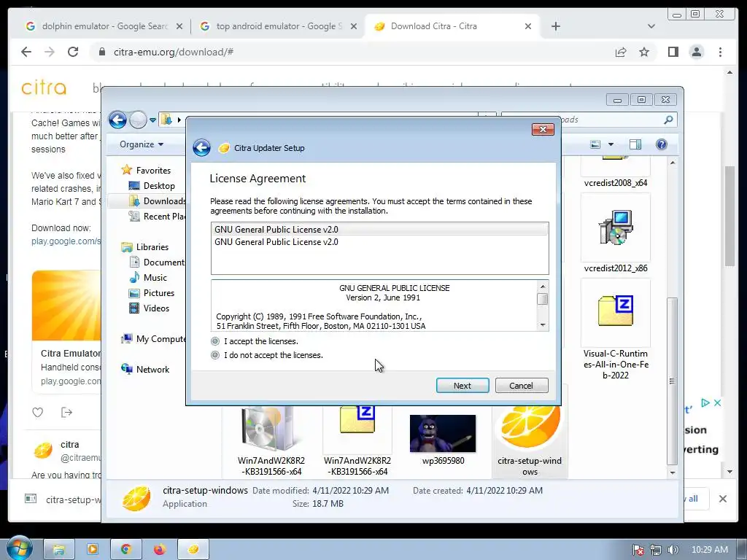Image resolution: width=747 pixels, height=560 pixels.
Task: Share the tweet icon
Action: pos(66,413)
